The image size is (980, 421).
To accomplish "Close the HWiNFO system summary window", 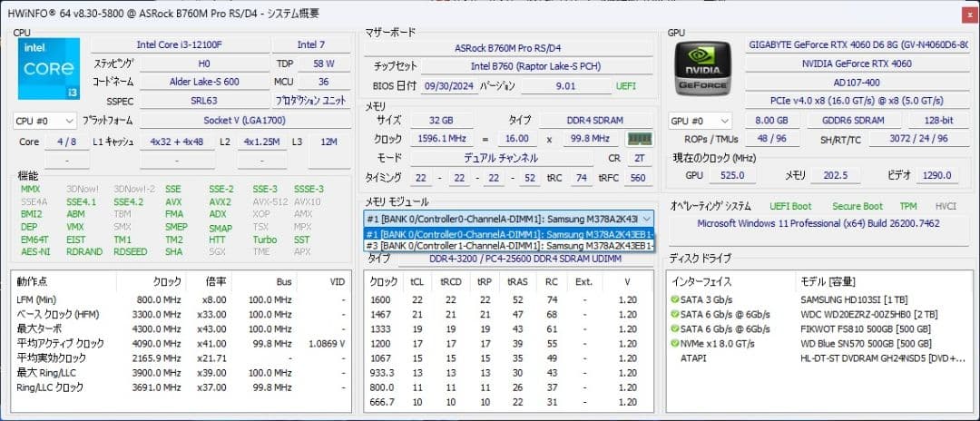I will (x=971, y=15).
